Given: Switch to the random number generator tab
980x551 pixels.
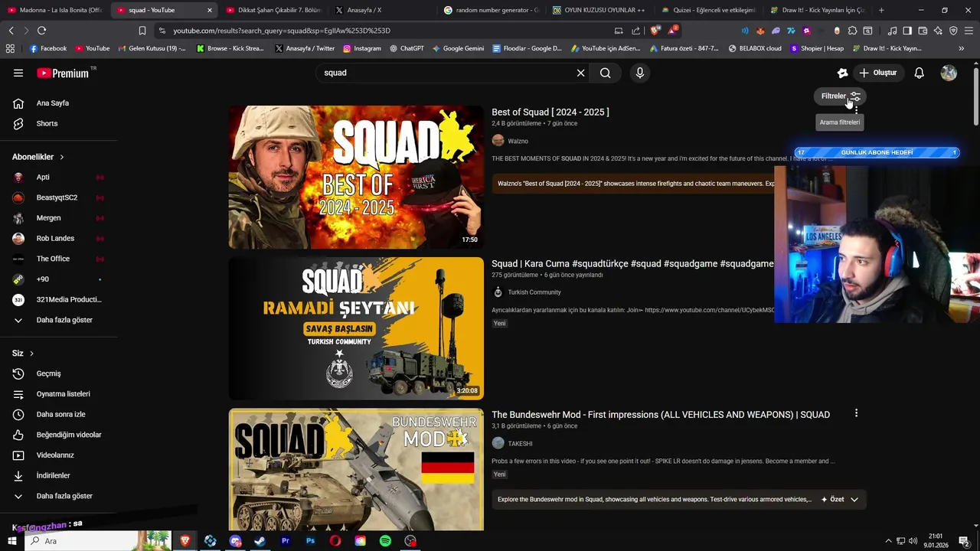Looking at the screenshot, I should 492,10.
